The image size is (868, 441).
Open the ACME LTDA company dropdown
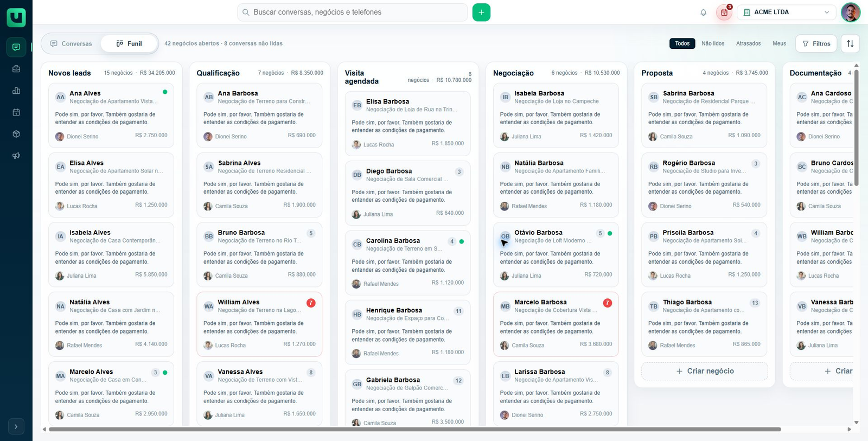point(786,12)
